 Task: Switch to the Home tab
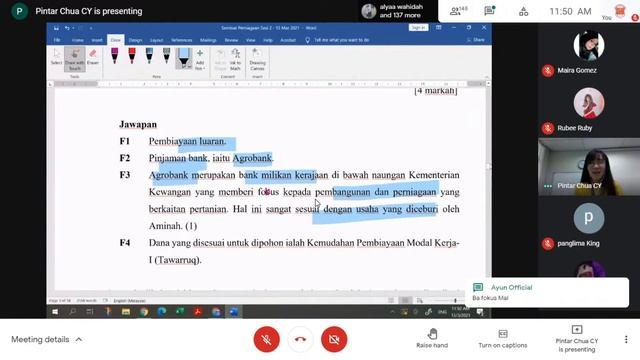coord(78,40)
